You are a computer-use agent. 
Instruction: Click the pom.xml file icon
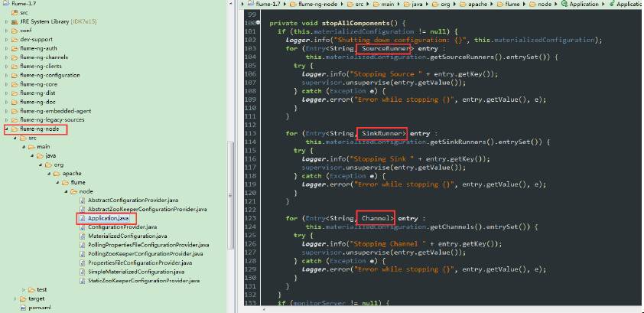coord(23,307)
